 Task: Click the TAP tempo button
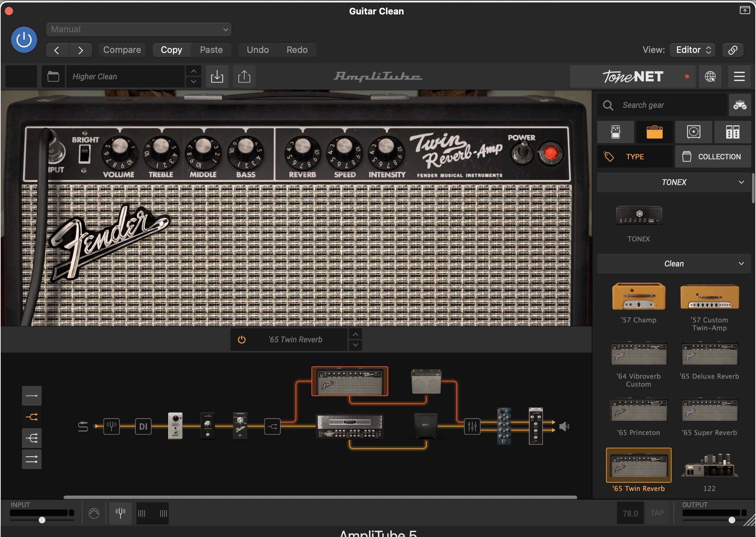[x=657, y=513]
